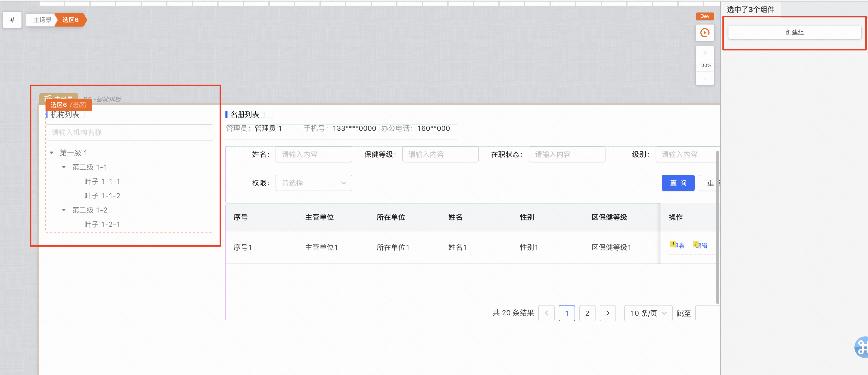The image size is (868, 375).
Task: Click the 选中了3个组件 panel title
Action: pos(750,9)
